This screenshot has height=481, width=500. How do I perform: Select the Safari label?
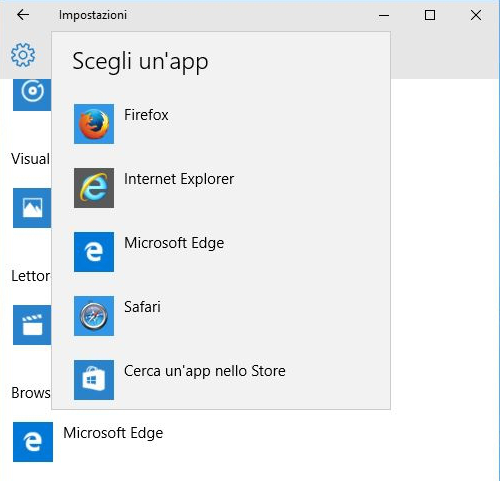tap(142, 307)
